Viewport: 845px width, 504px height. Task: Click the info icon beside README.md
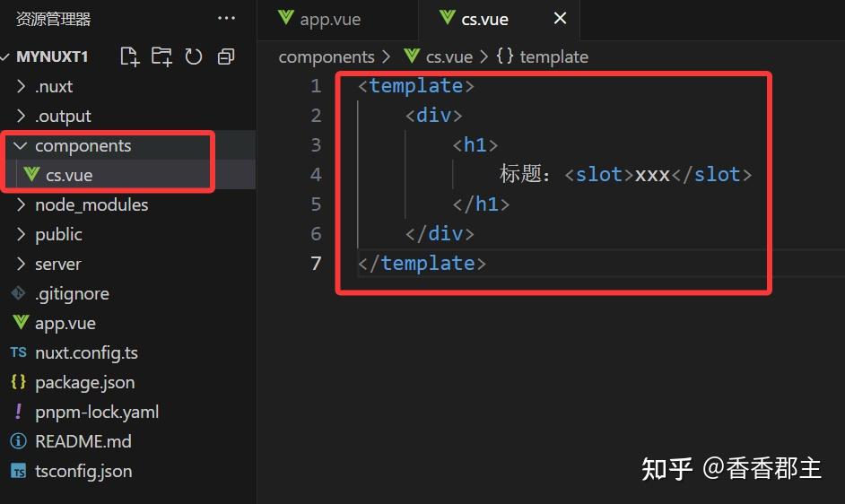[x=18, y=441]
